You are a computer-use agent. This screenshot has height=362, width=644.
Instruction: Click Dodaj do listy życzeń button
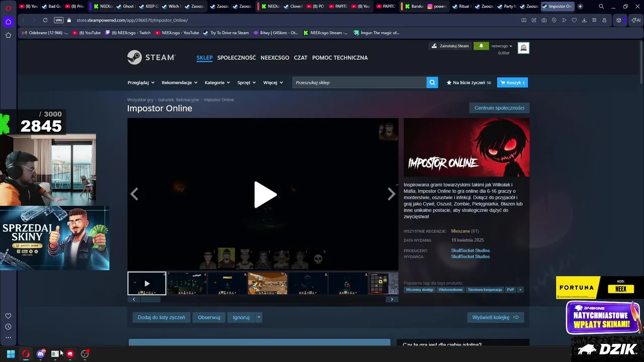(x=161, y=317)
